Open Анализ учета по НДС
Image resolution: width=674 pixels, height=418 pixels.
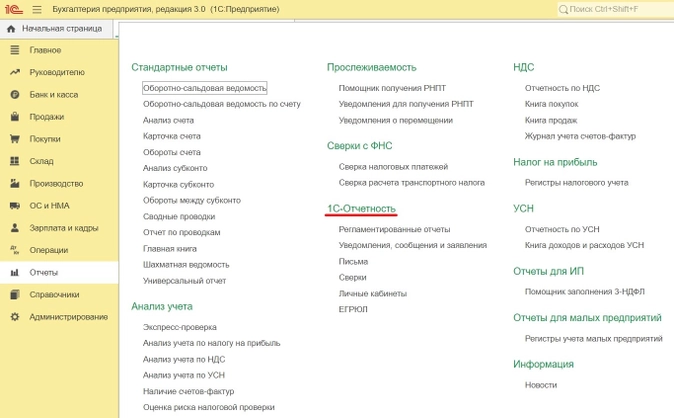(184, 360)
